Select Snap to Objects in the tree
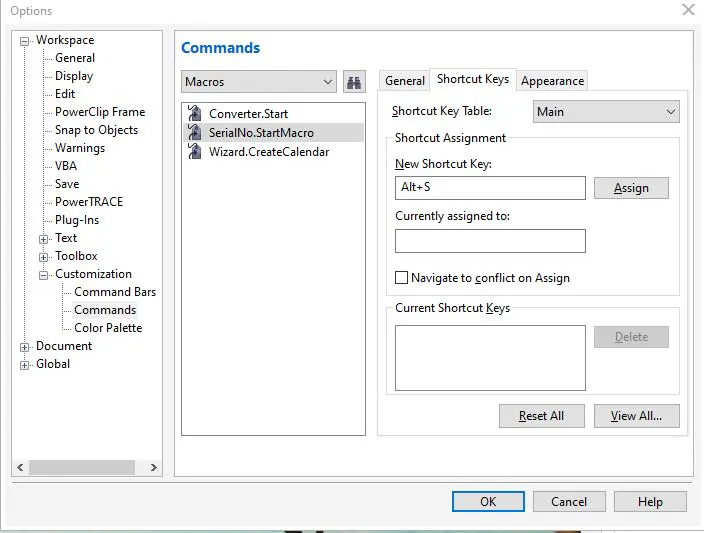The image size is (704, 533). click(x=96, y=130)
